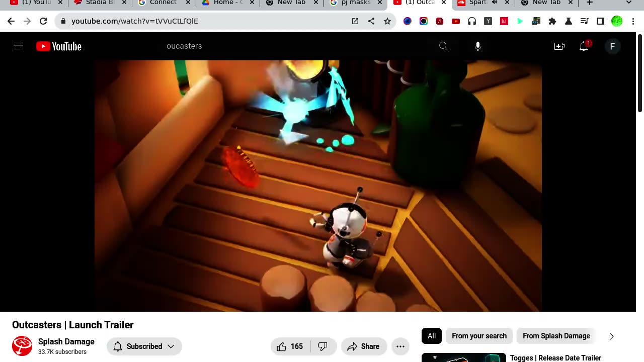Switch to the Stadia tab
644x362 pixels.
(x=100, y=3)
